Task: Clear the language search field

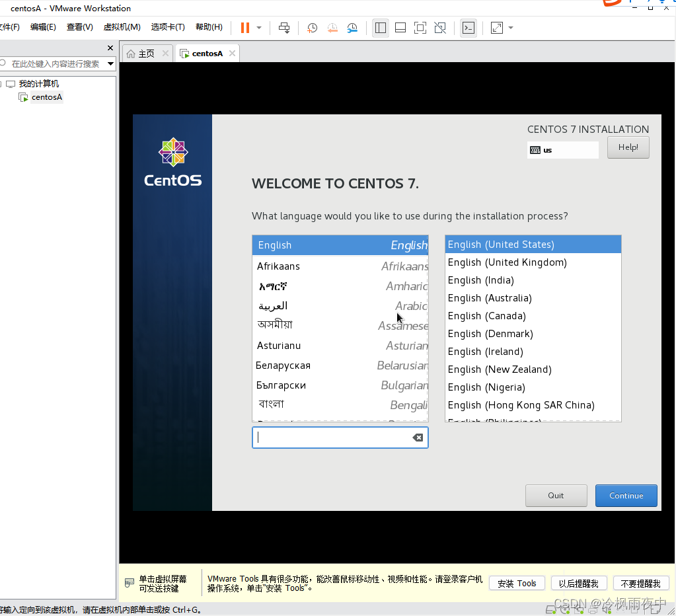Action: point(418,438)
